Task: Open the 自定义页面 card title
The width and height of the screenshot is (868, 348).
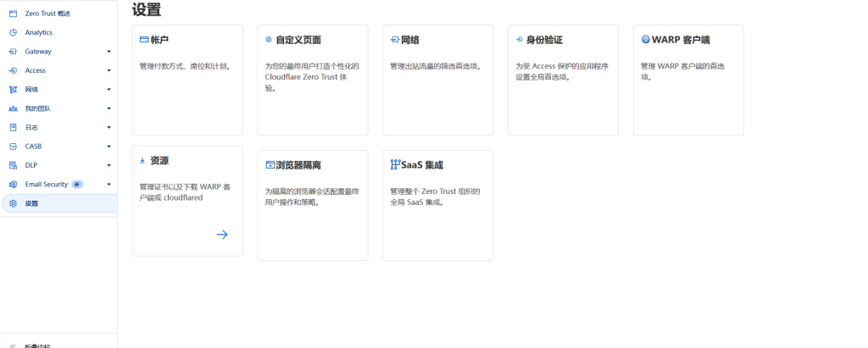Action: pyautogui.click(x=298, y=40)
